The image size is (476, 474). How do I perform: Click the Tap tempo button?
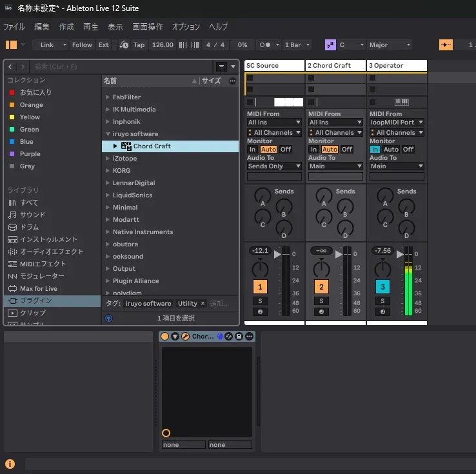tap(139, 45)
